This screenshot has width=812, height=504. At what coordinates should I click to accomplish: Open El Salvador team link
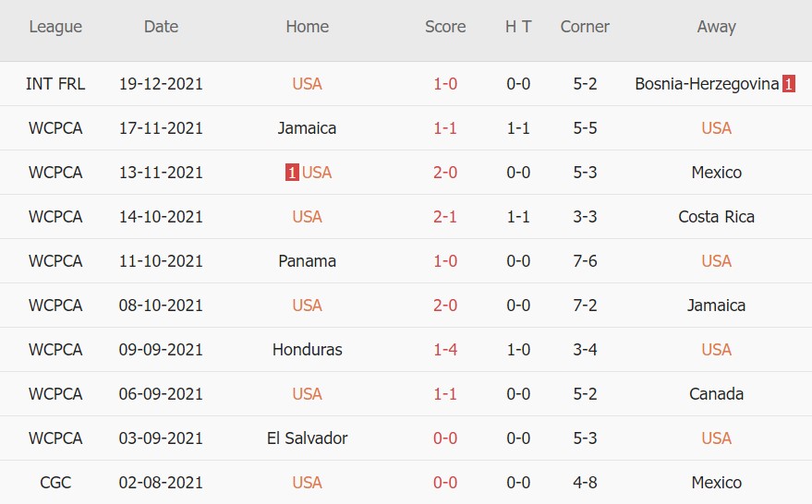click(307, 438)
